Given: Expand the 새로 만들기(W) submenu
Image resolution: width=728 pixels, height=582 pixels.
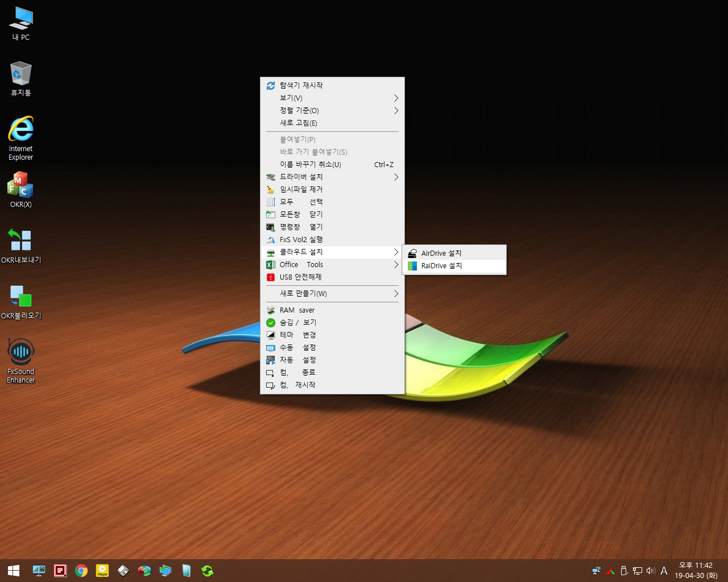Looking at the screenshot, I should pos(332,293).
